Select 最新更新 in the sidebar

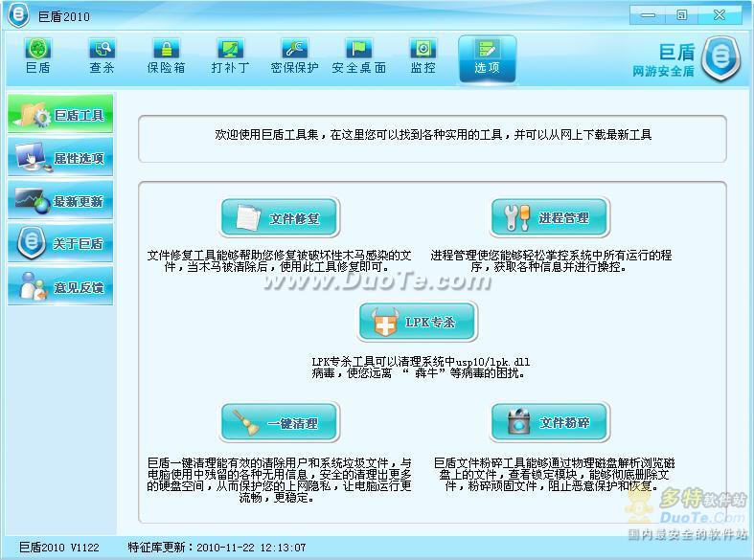(60, 200)
